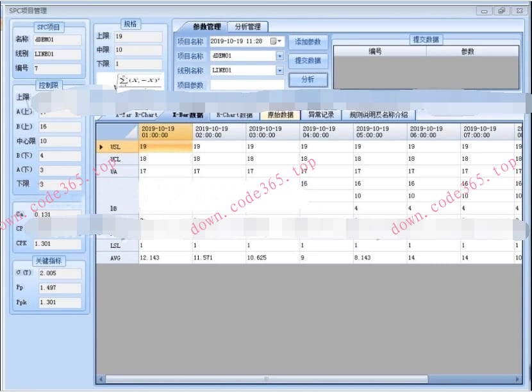Click the 提交数据 button
This screenshot has height=392, width=532.
point(308,61)
